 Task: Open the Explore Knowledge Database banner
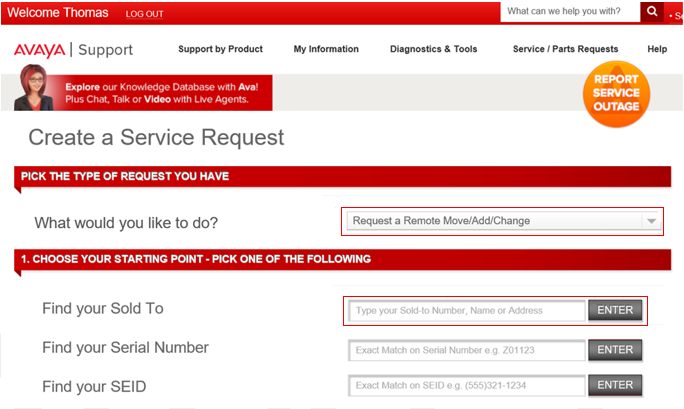pyautogui.click(x=162, y=93)
